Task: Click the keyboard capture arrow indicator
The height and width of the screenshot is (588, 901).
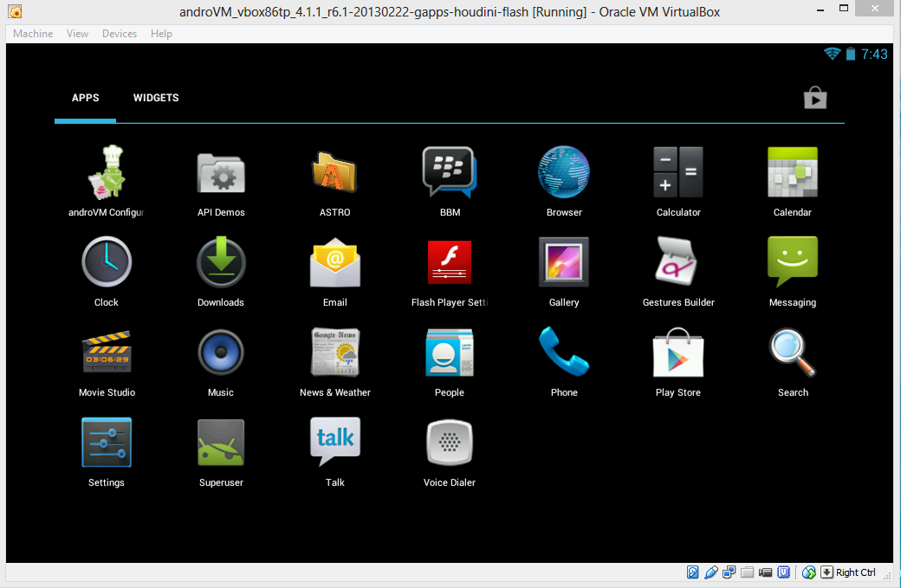Action: tap(826, 572)
